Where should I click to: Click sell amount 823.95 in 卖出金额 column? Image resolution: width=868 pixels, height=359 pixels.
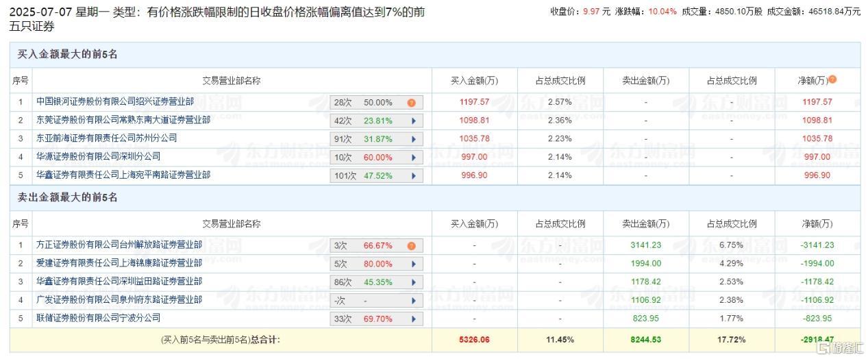tap(645, 318)
